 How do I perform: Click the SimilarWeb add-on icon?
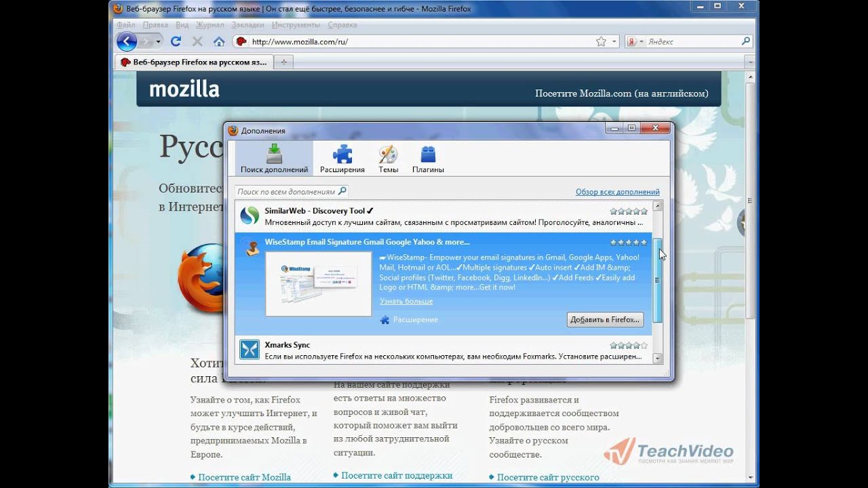point(250,216)
